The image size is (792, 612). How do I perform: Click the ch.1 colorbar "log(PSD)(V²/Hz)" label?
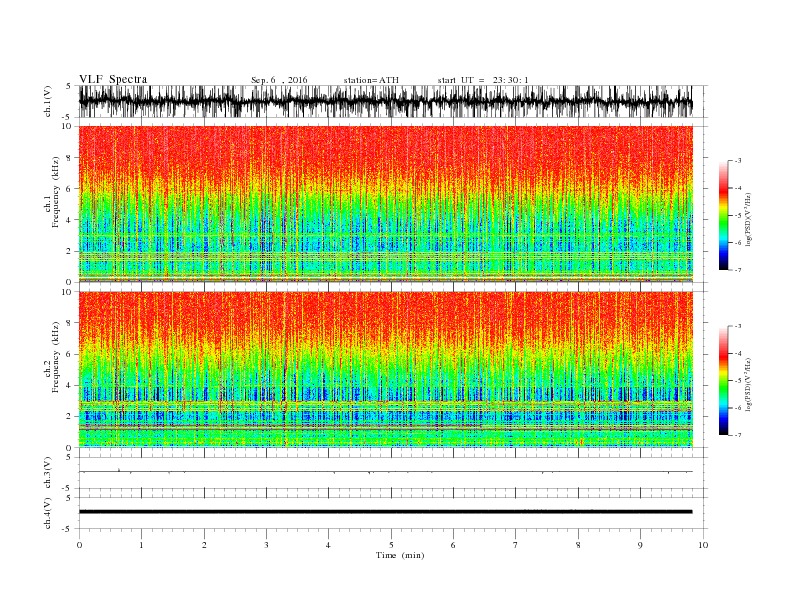748,219
